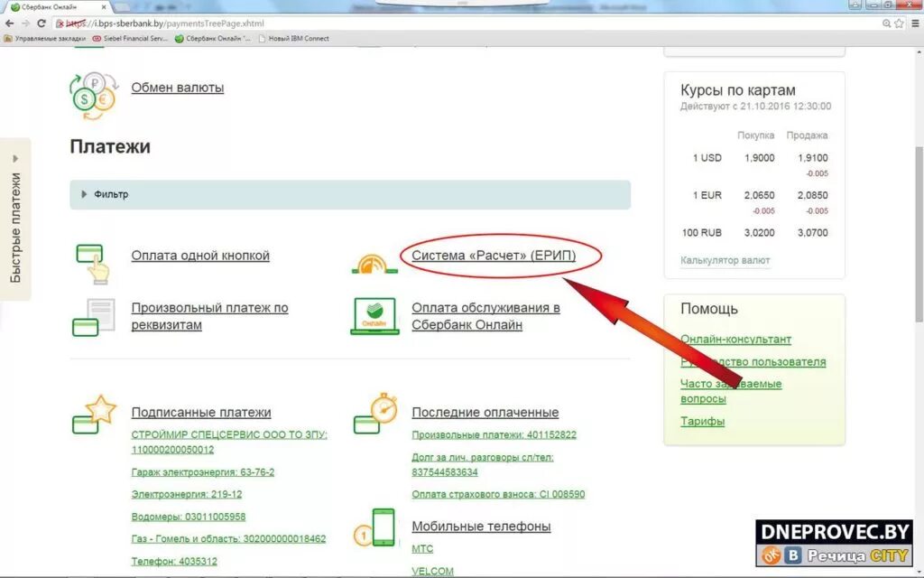Image resolution: width=924 pixels, height=578 pixels.
Task: Click the 1 USD purchase rate 1,9000
Action: coord(759,158)
